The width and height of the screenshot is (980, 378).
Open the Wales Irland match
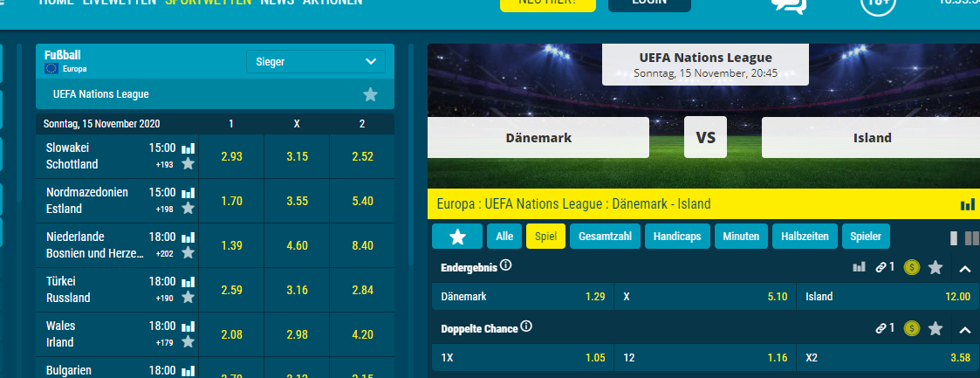pos(60,334)
